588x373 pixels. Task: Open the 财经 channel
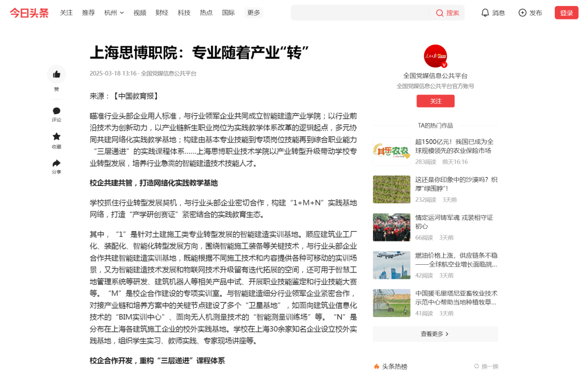pos(162,13)
